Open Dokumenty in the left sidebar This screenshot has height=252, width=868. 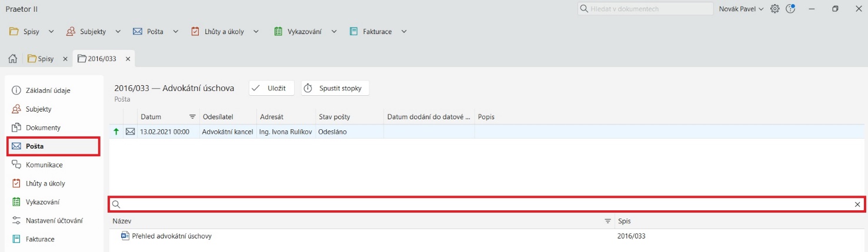43,127
